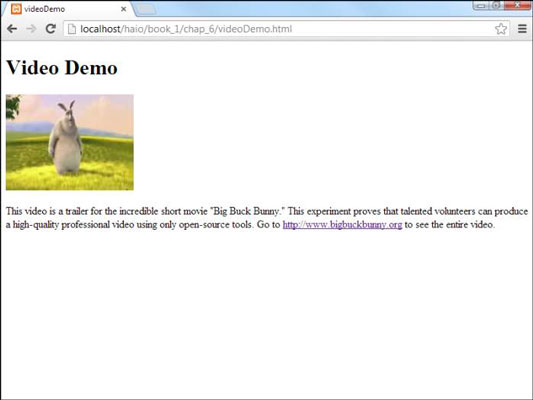Reload the page with the refresh icon
The height and width of the screenshot is (400, 533).
click(x=51, y=29)
